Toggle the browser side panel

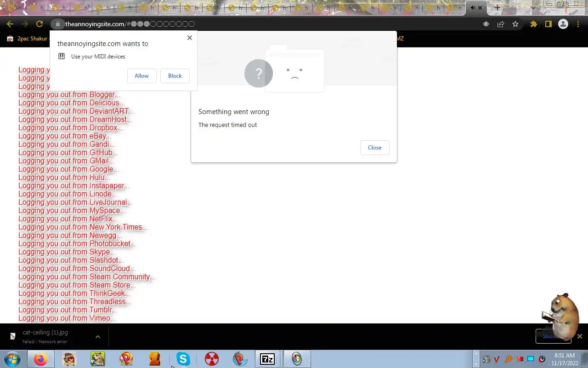(548, 24)
